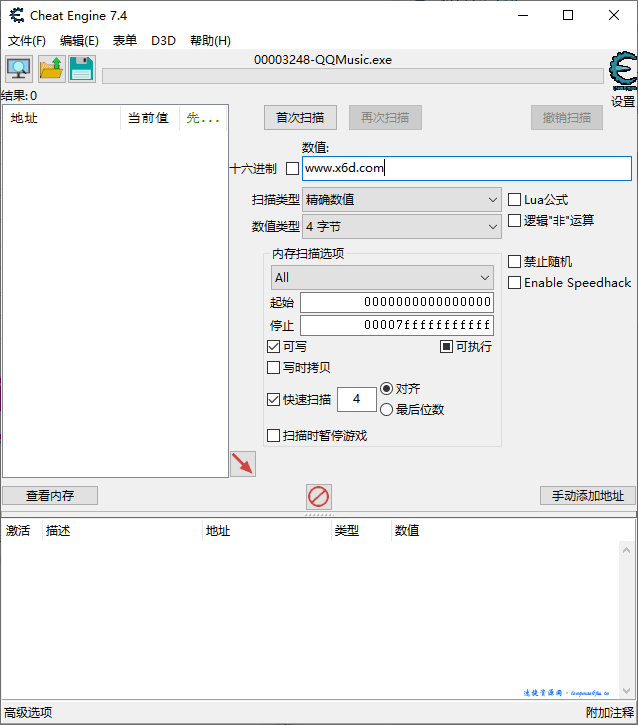
Task: Open 高级选项 in the status bar
Action: pos(28,713)
